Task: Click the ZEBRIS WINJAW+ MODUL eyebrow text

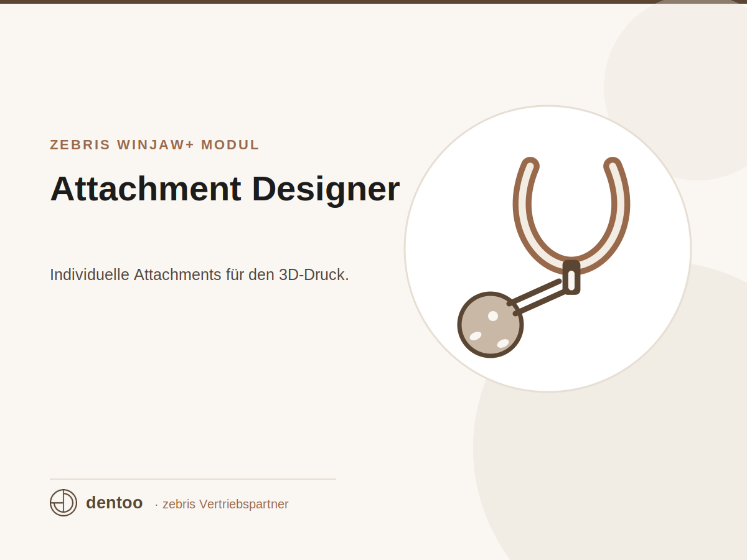Action: coord(154,145)
